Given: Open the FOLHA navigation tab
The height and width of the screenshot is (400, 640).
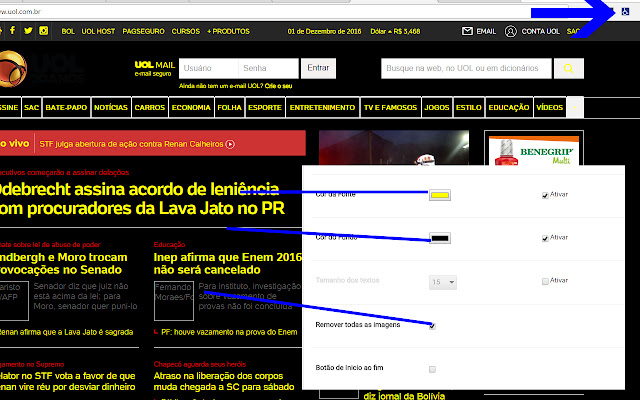Looking at the screenshot, I should 229,108.
